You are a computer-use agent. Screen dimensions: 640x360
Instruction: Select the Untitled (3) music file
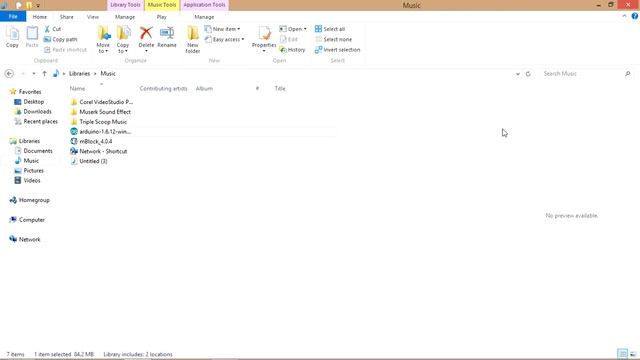[x=89, y=161]
